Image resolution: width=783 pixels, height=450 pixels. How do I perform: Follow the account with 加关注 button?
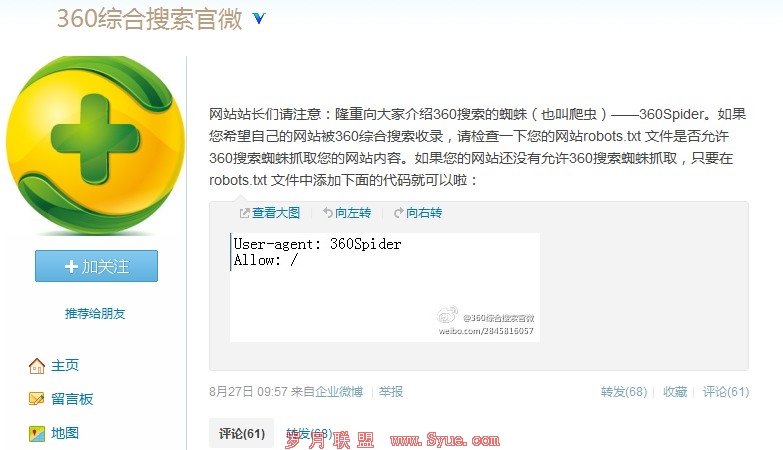click(x=96, y=266)
